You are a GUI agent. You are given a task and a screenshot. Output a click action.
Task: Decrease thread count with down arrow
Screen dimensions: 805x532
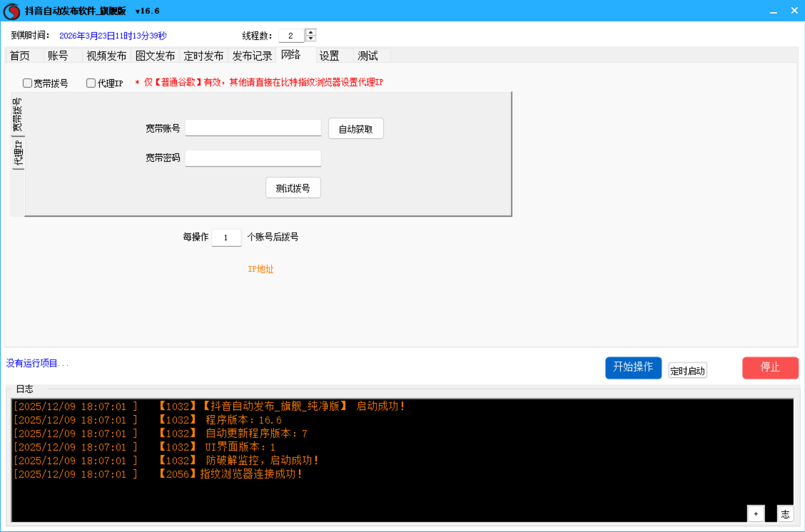310,39
